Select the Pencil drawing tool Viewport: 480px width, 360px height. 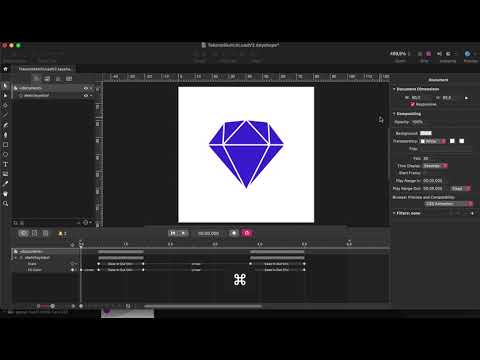tap(5, 125)
